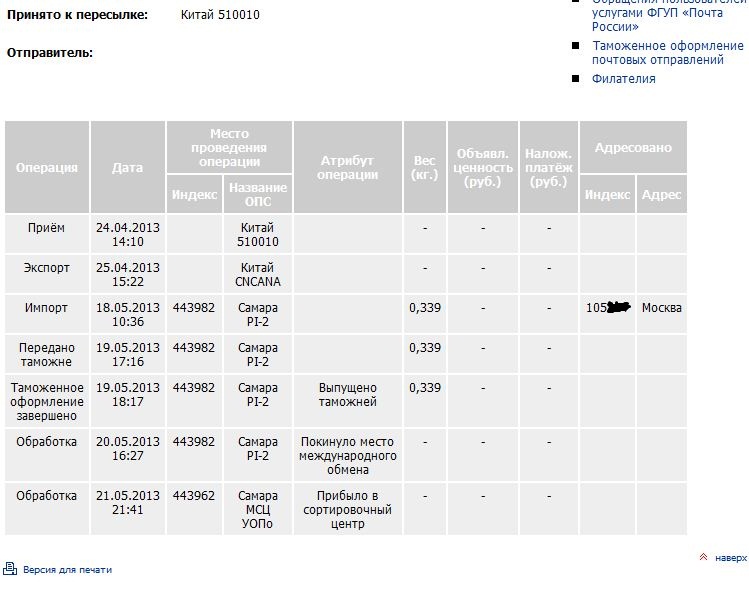749x591 pixels.
Task: Click the Передано таможне operation cell
Action: (47, 354)
